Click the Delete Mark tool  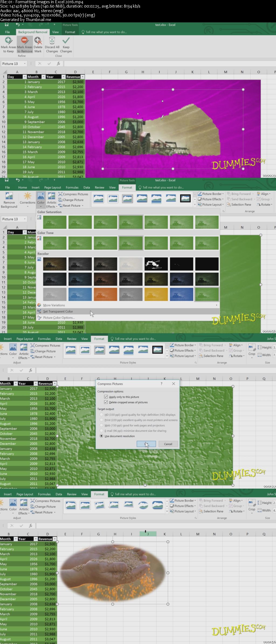pos(38,45)
